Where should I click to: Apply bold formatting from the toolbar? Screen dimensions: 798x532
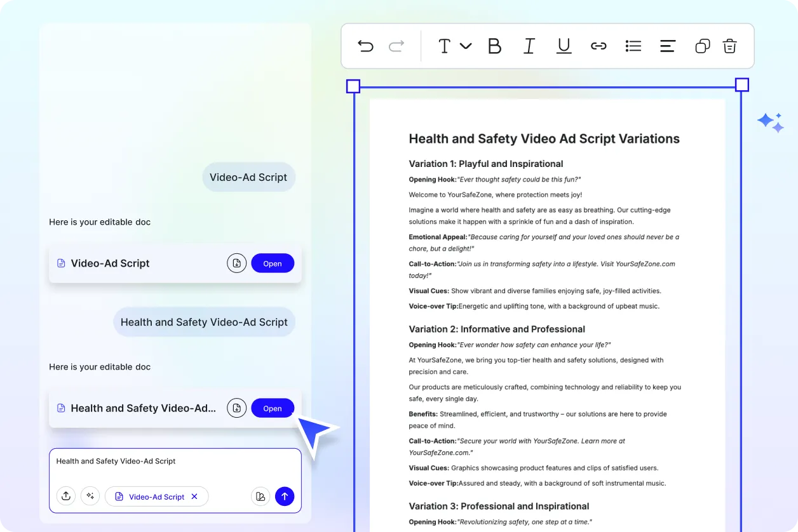pyautogui.click(x=495, y=46)
